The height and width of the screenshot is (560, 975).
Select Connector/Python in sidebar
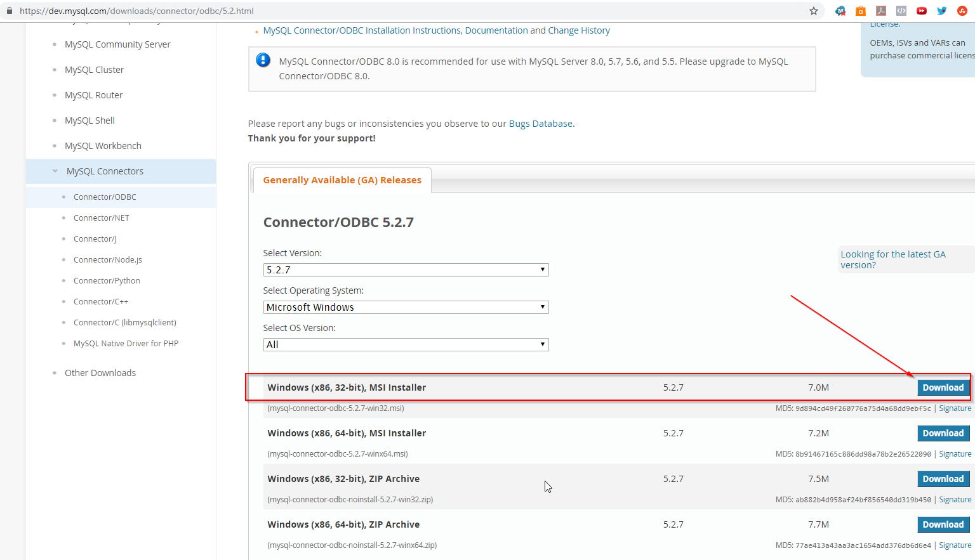[107, 281]
